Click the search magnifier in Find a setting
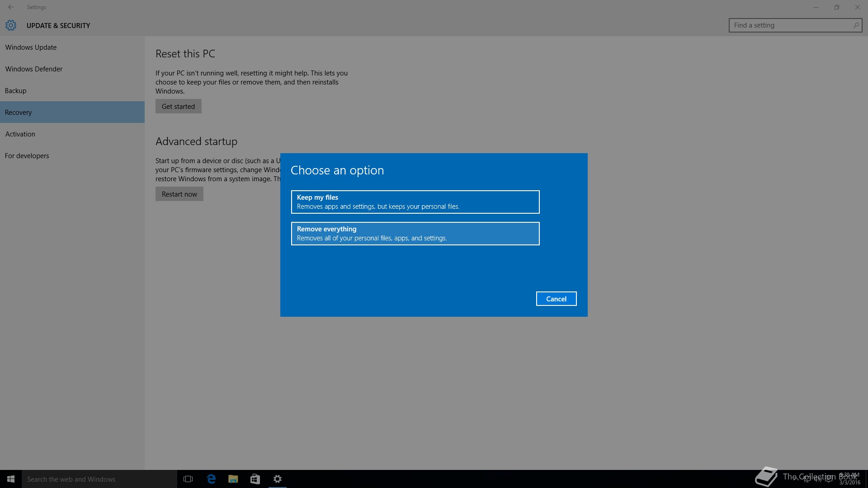 [856, 25]
